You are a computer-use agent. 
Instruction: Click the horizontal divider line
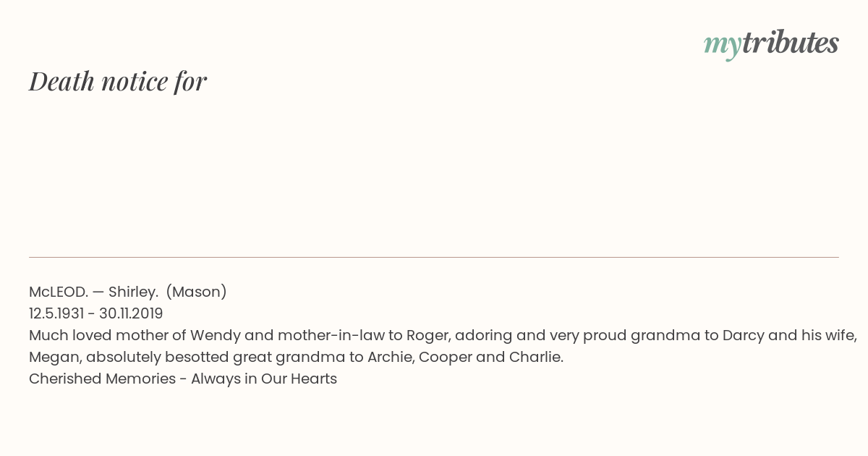pyautogui.click(x=434, y=257)
